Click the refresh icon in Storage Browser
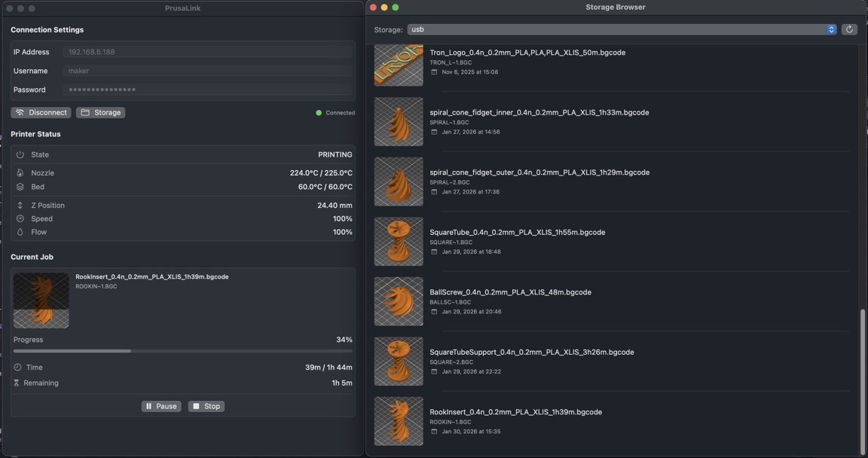 (849, 29)
